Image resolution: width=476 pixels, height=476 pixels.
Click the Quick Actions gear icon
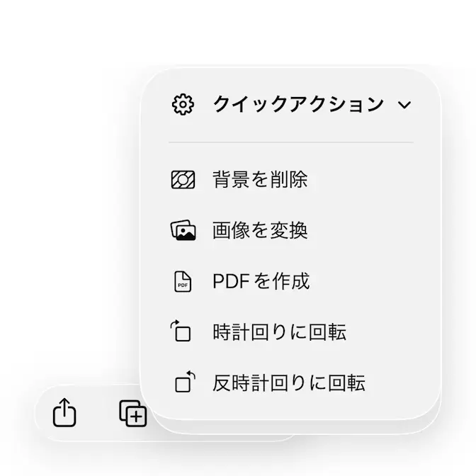pyautogui.click(x=183, y=105)
